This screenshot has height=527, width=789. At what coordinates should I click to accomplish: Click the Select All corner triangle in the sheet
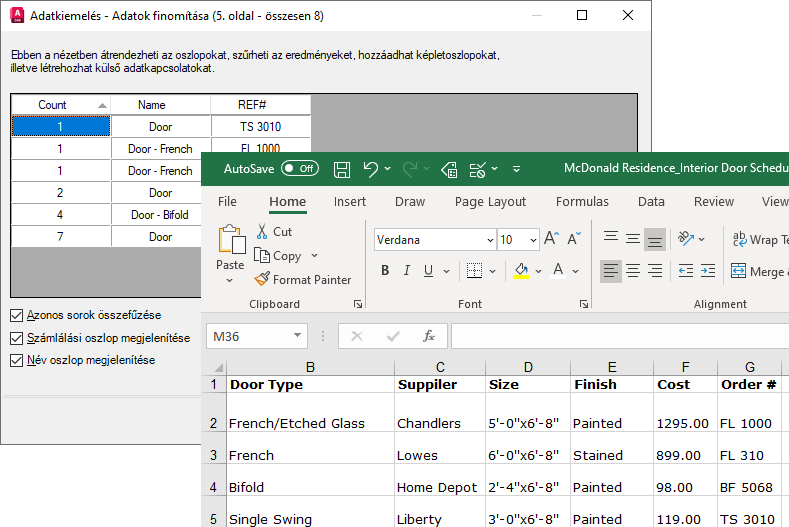(219, 367)
